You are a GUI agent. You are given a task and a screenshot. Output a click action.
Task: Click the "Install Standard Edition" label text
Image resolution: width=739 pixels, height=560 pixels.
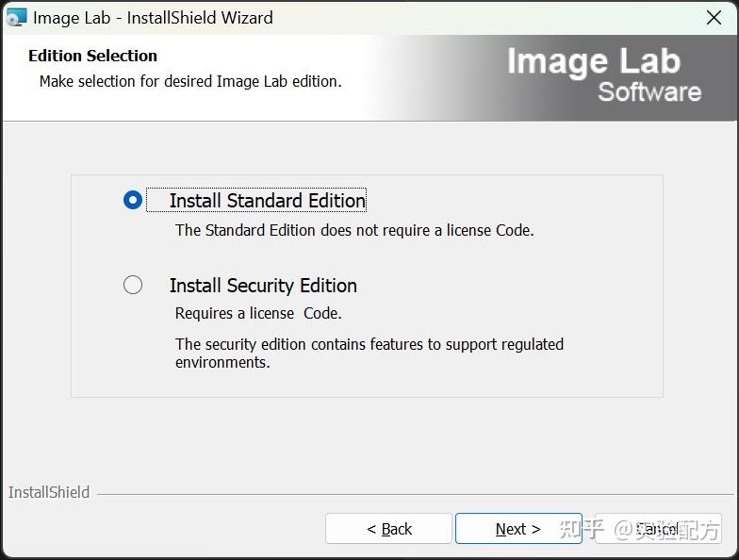[x=267, y=201]
